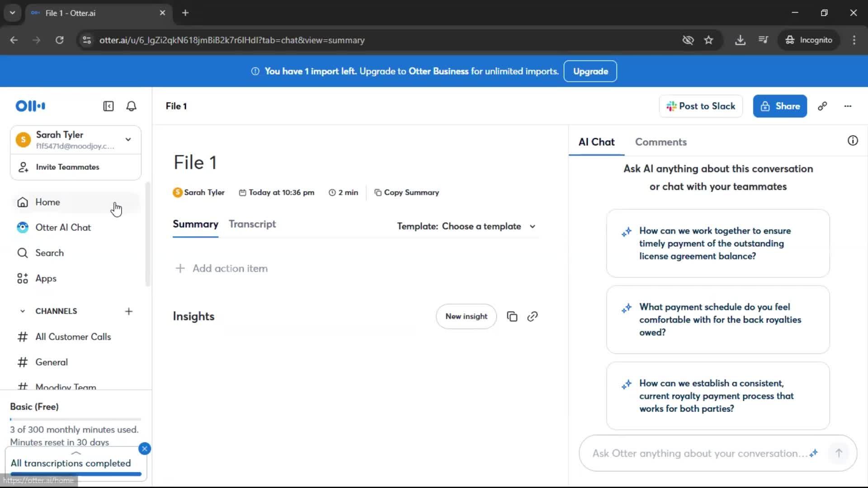The height and width of the screenshot is (488, 868).
Task: Open Search in the sidebar
Action: coord(76,253)
